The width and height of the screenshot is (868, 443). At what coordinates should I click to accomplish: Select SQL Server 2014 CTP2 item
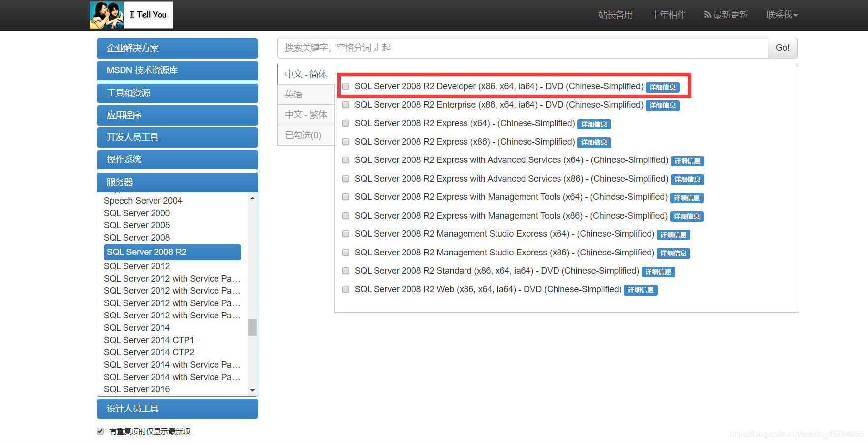click(149, 352)
